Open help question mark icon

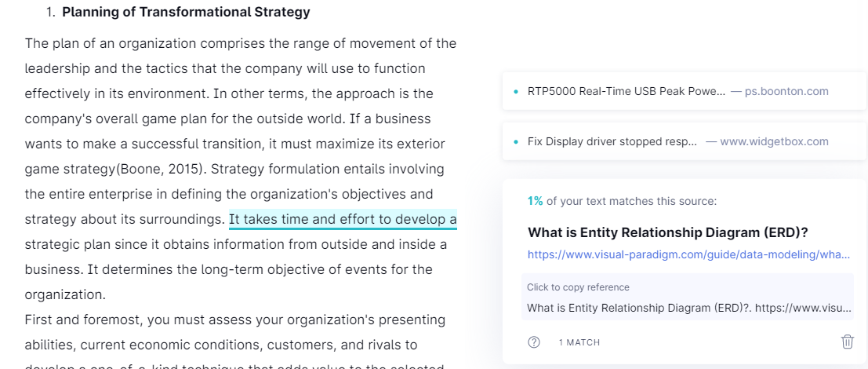tap(534, 342)
